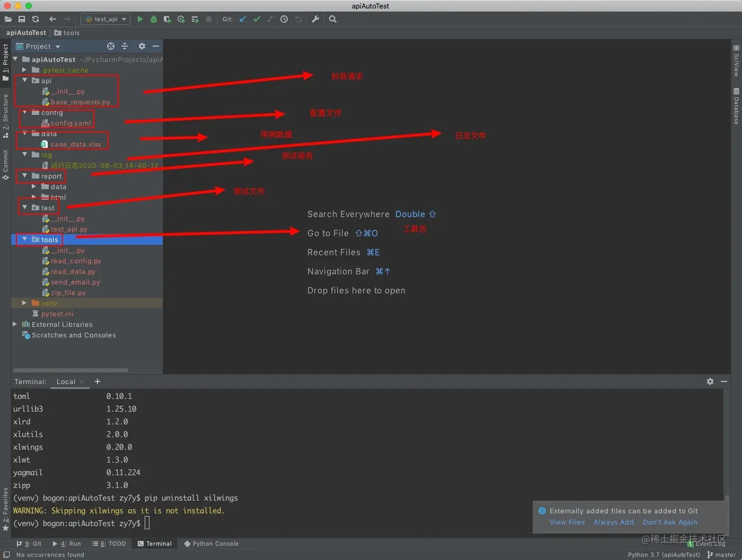The image size is (742, 560).
Task: Click the Synchronize (reload) toolbar icon
Action: [x=36, y=19]
